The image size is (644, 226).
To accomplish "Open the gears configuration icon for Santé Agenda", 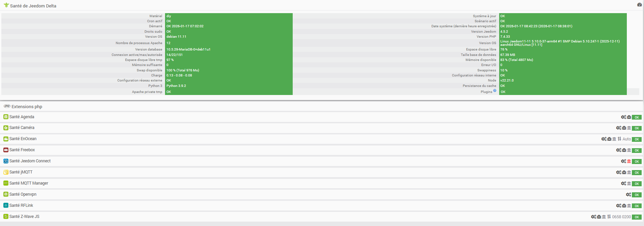I will 623,117.
